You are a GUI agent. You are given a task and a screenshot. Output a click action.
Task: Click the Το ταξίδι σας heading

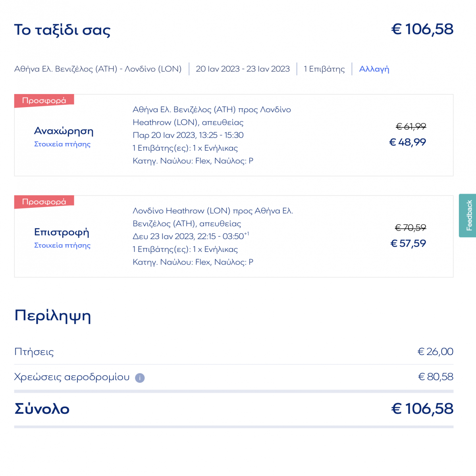(x=62, y=30)
